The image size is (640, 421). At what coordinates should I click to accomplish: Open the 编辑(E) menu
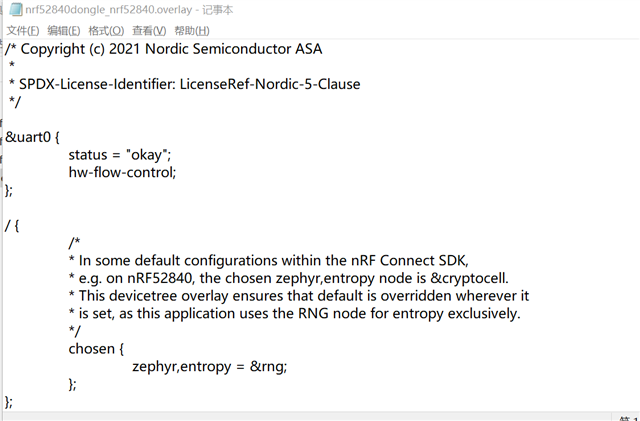(64, 31)
